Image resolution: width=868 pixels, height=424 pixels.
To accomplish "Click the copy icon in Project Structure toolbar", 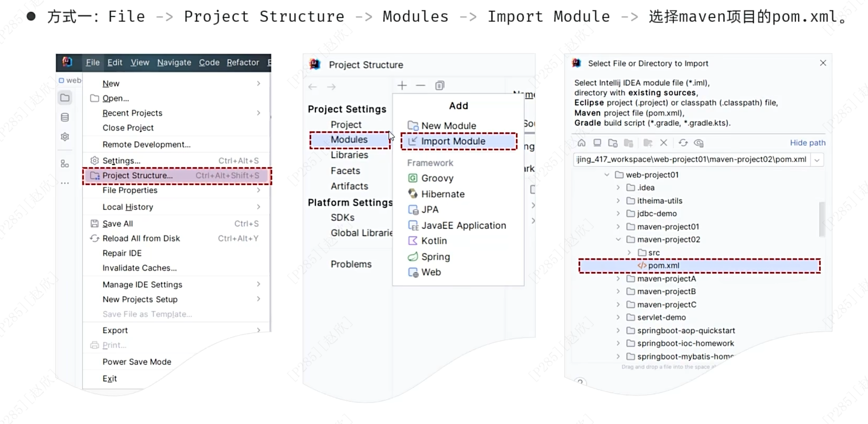I will [x=439, y=85].
